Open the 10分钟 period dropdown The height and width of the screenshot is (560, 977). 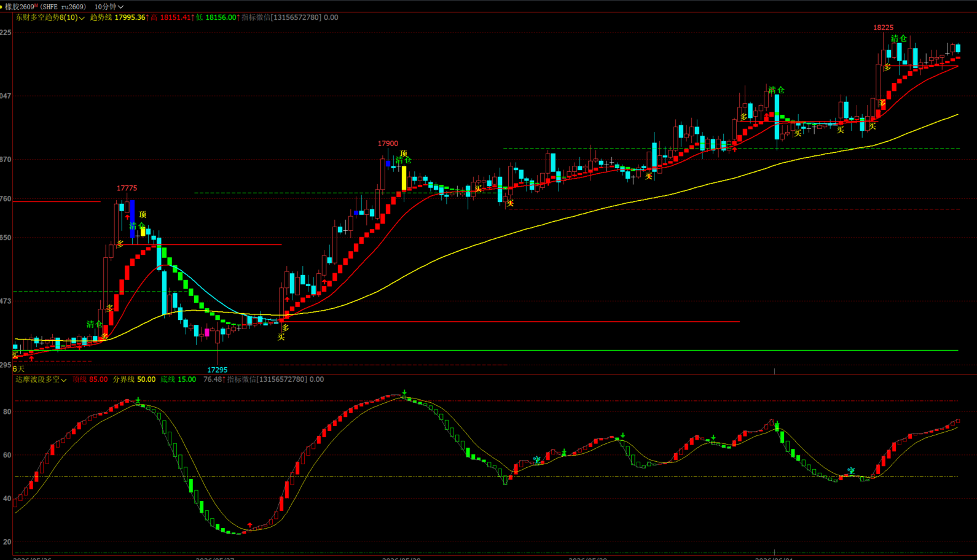click(x=109, y=7)
